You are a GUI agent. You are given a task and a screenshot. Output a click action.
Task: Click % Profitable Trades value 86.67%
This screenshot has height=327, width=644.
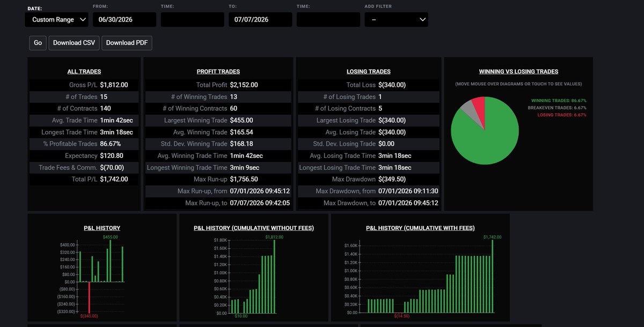[x=110, y=144]
